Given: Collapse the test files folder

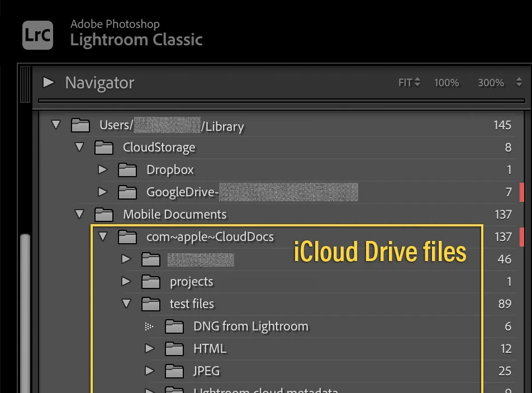Looking at the screenshot, I should [x=126, y=304].
